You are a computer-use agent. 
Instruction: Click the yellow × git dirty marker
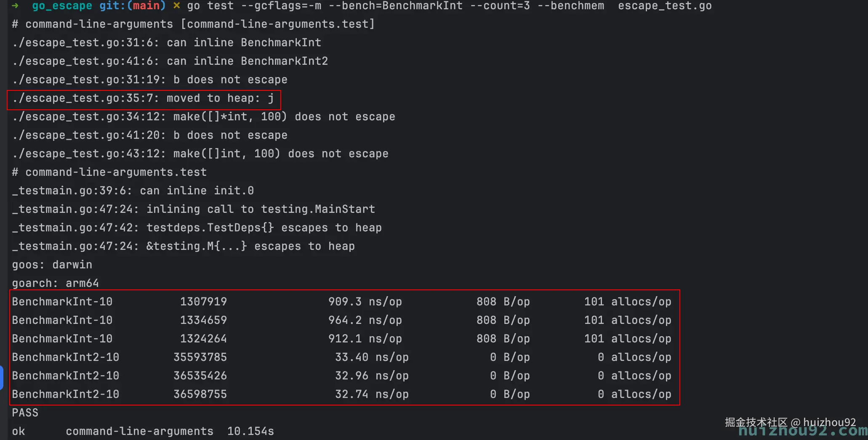[177, 6]
